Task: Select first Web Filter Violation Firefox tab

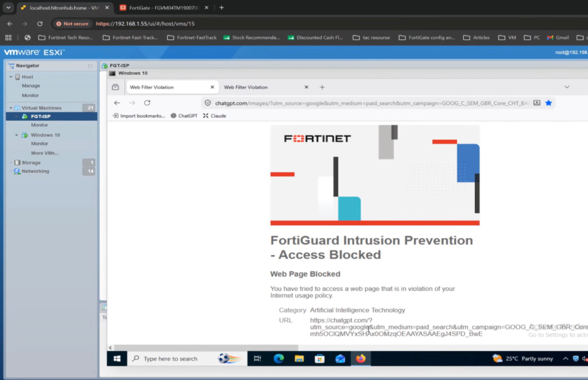Action: tap(172, 87)
